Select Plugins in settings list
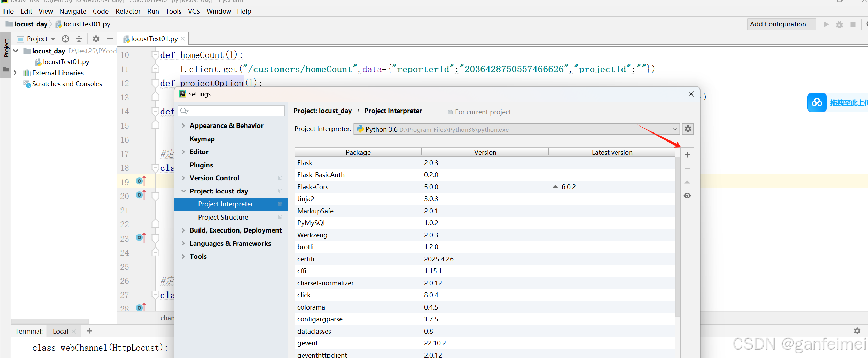This screenshot has height=358, width=868. (x=201, y=165)
